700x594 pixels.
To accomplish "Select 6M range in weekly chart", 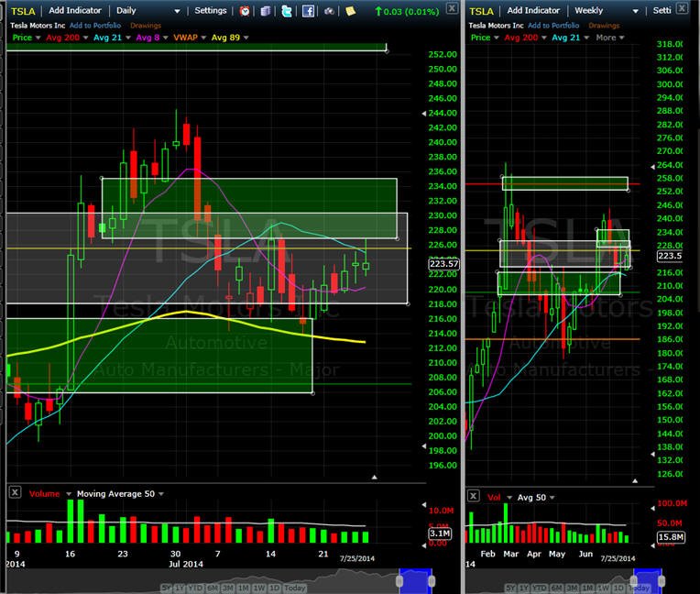I will click(x=556, y=588).
